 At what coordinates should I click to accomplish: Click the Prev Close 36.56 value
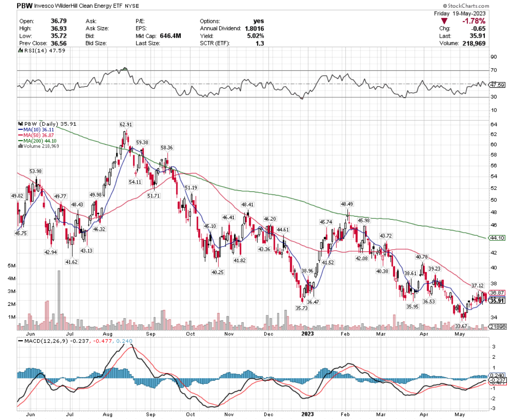tap(58, 43)
